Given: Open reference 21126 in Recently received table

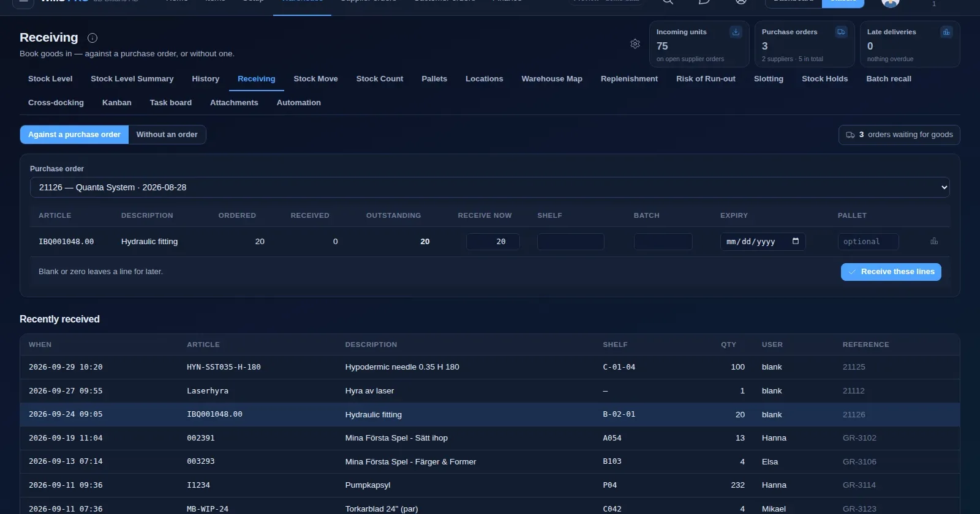Looking at the screenshot, I should [x=854, y=415].
